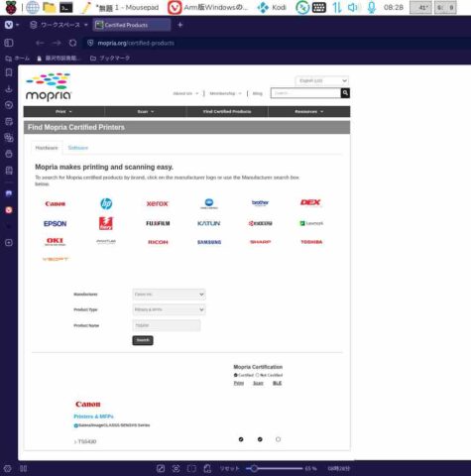Expand the Resources navigation menu
The width and height of the screenshot is (471, 476).
click(x=309, y=112)
